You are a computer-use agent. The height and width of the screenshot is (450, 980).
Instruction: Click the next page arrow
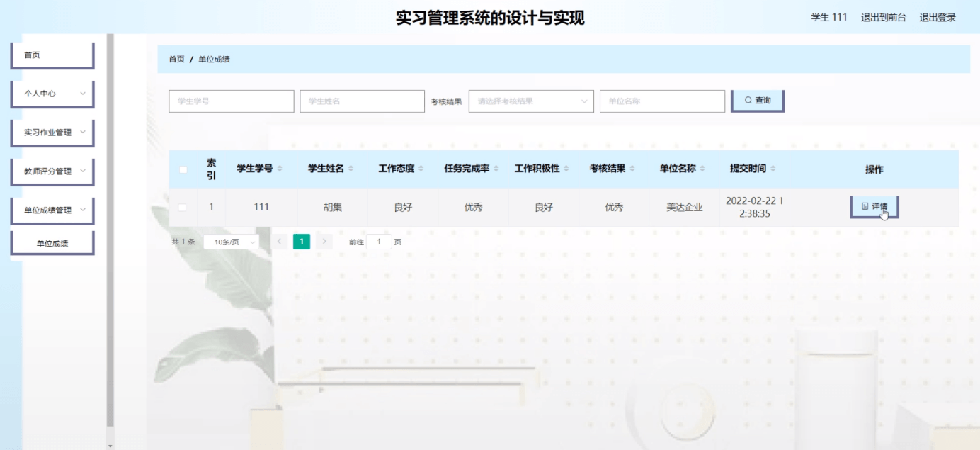(x=324, y=242)
